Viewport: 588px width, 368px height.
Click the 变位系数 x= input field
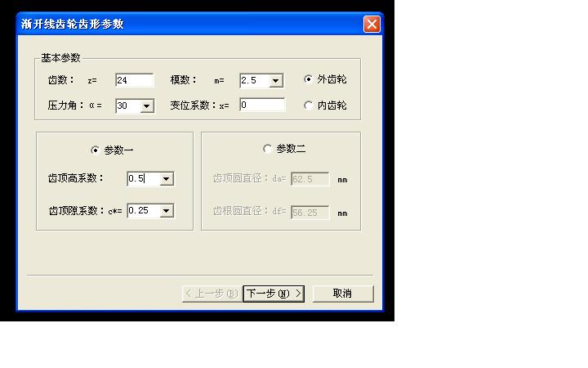coord(262,105)
